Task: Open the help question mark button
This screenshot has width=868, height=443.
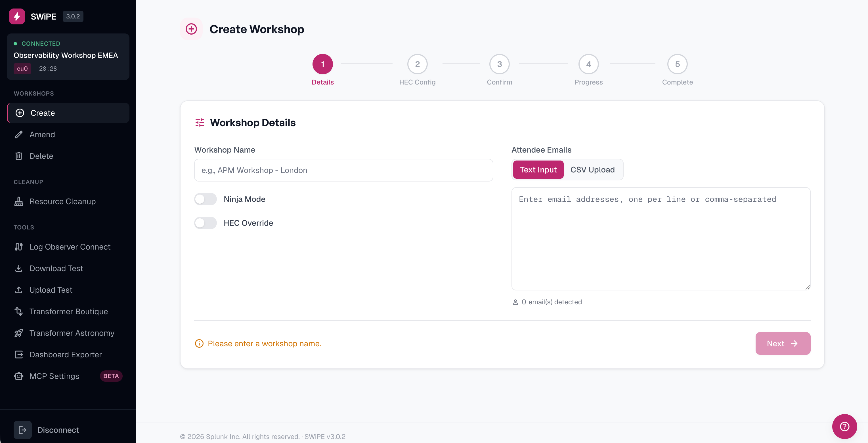Action: [844, 426]
